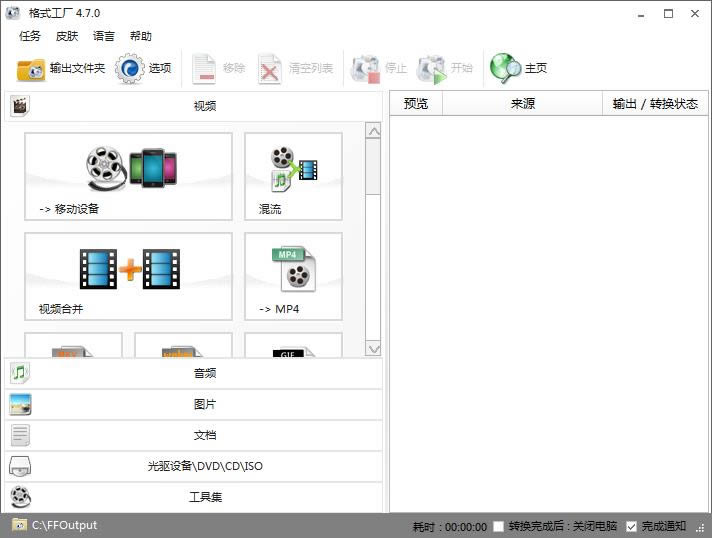Expand the 音频 audio section

[194, 373]
